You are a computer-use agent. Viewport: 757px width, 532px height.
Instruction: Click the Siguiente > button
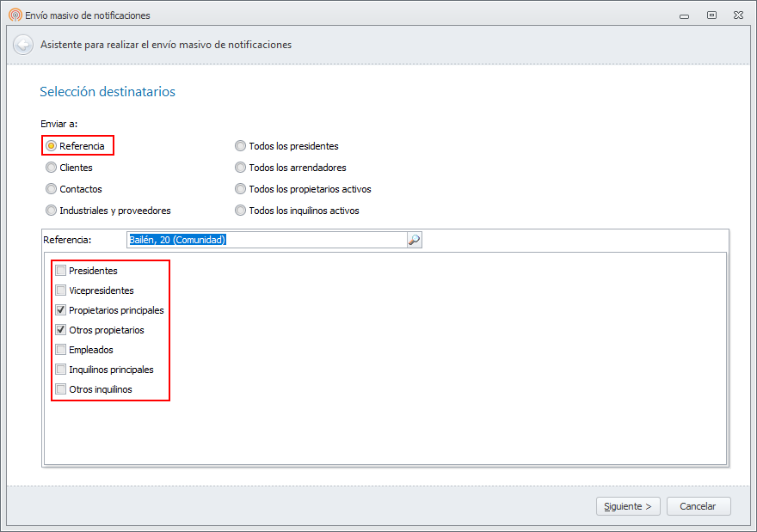tap(628, 506)
